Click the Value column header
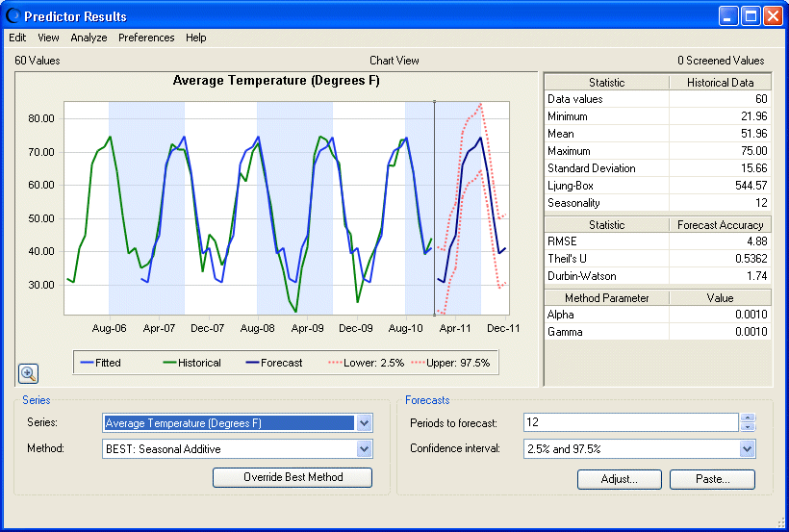Image resolution: width=789 pixels, height=532 pixels. [x=720, y=298]
